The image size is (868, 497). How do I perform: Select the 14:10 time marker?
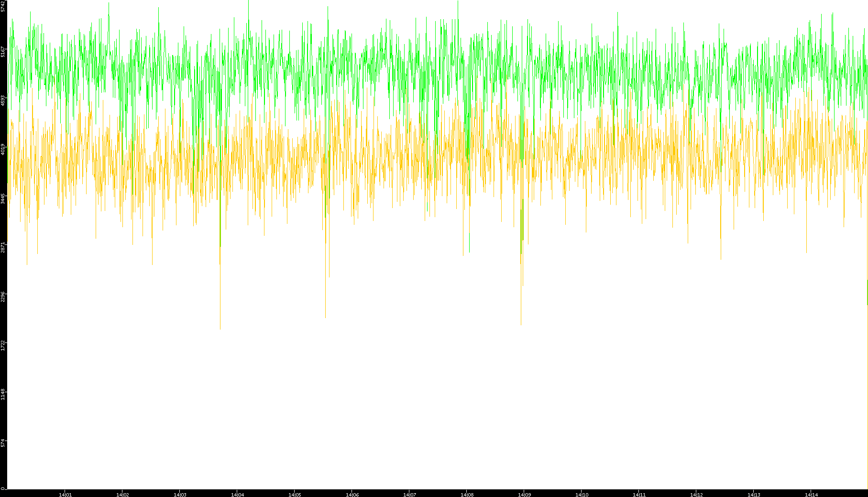[582, 494]
